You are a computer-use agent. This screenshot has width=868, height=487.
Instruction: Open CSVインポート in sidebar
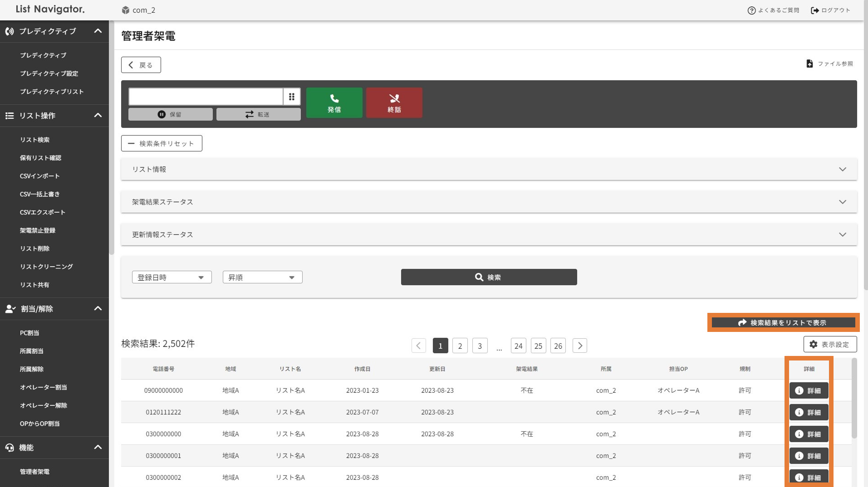[39, 176]
